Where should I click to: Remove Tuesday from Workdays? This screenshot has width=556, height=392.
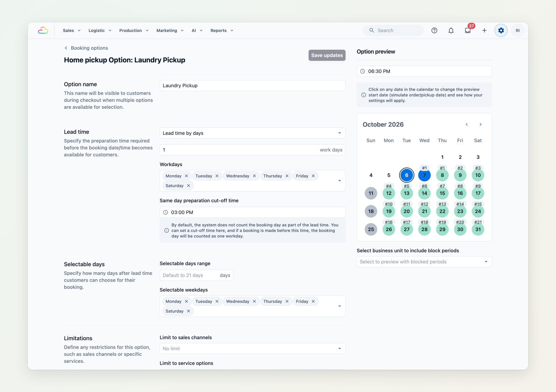217,176
